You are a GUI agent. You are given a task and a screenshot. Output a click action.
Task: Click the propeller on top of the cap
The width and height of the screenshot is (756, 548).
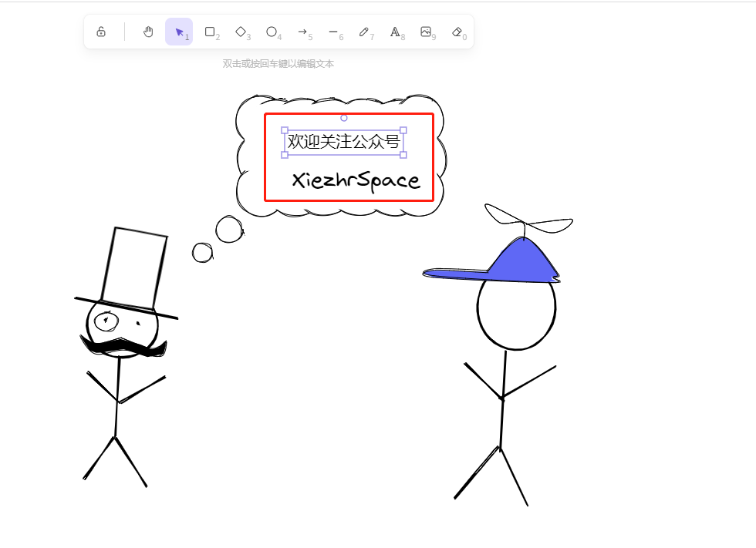click(x=529, y=220)
